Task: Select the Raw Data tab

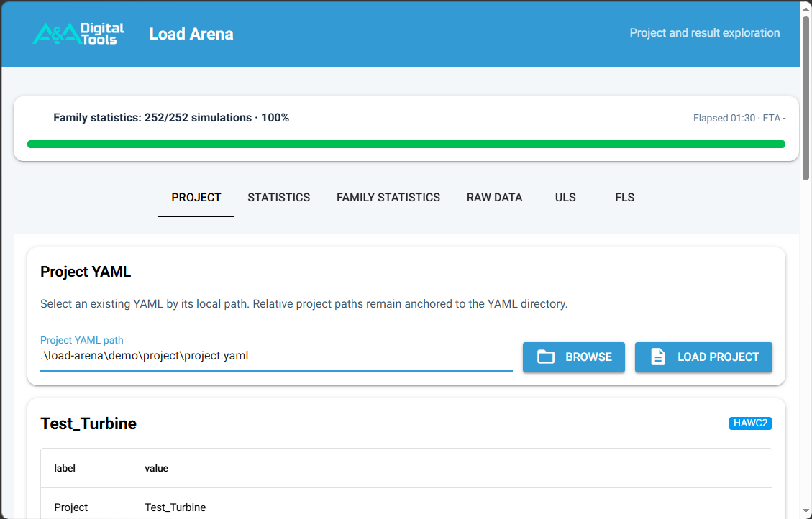Action: pos(495,198)
